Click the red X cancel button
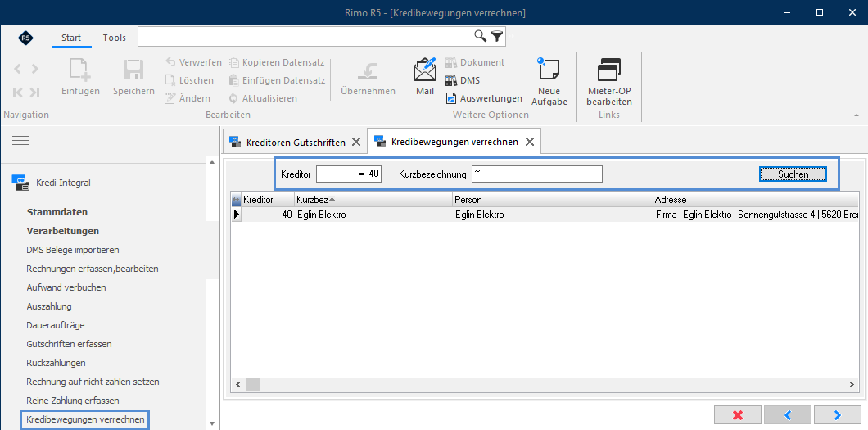The width and height of the screenshot is (868, 430). [x=737, y=415]
